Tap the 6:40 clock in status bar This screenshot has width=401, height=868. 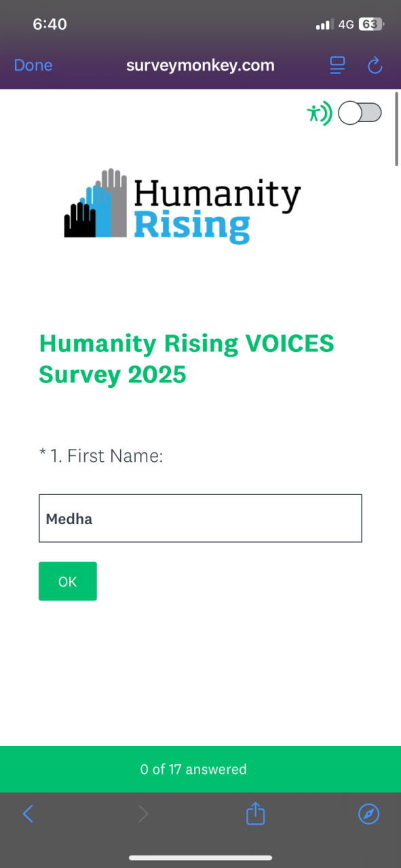[x=50, y=24]
